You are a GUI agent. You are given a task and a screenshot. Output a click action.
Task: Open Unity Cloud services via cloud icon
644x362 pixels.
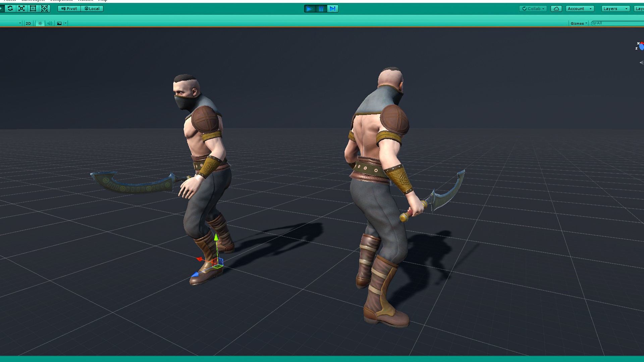(556, 8)
